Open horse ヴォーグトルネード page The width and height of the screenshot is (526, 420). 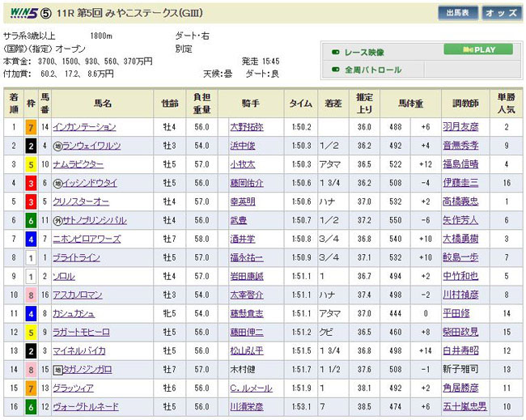(87, 406)
